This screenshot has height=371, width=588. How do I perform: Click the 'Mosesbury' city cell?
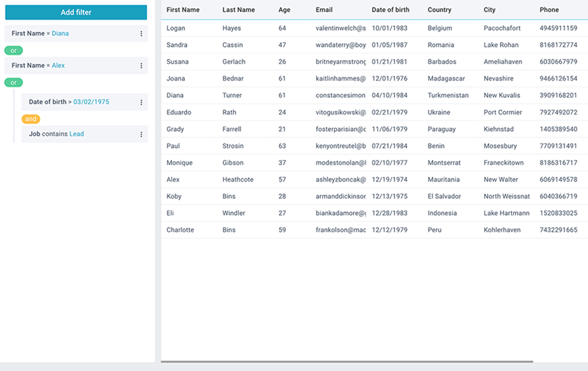[500, 146]
